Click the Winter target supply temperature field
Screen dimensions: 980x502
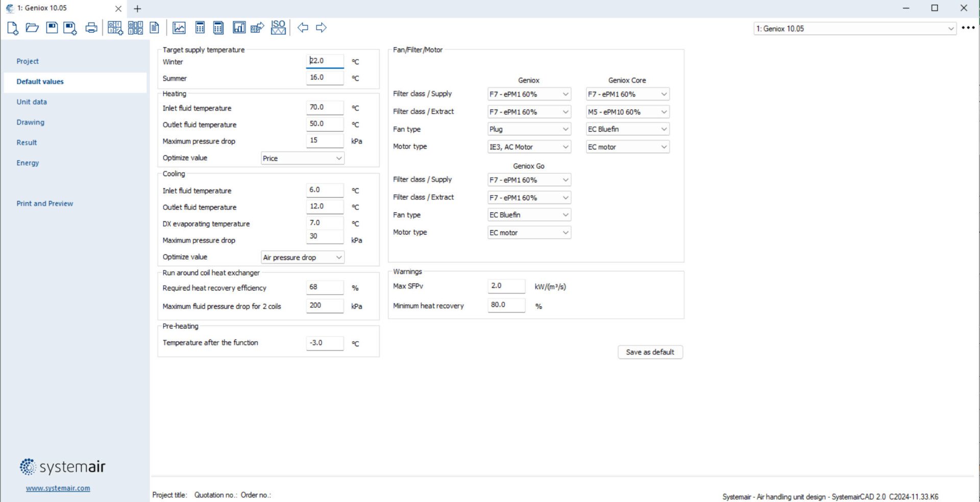325,61
